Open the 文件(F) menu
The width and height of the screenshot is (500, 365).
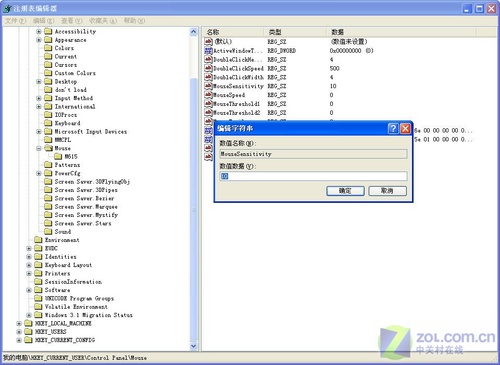click(x=15, y=21)
